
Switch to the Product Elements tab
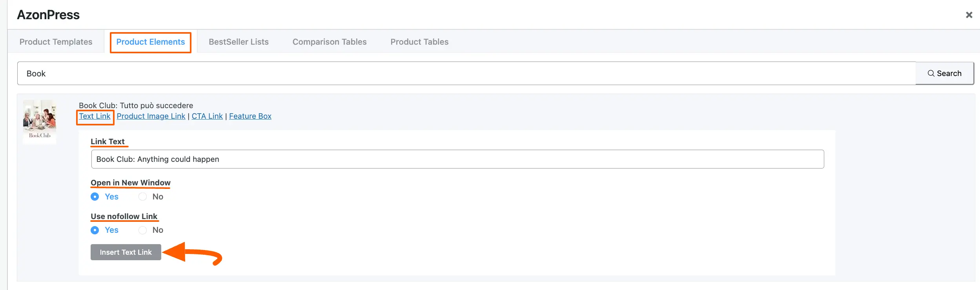click(x=150, y=42)
